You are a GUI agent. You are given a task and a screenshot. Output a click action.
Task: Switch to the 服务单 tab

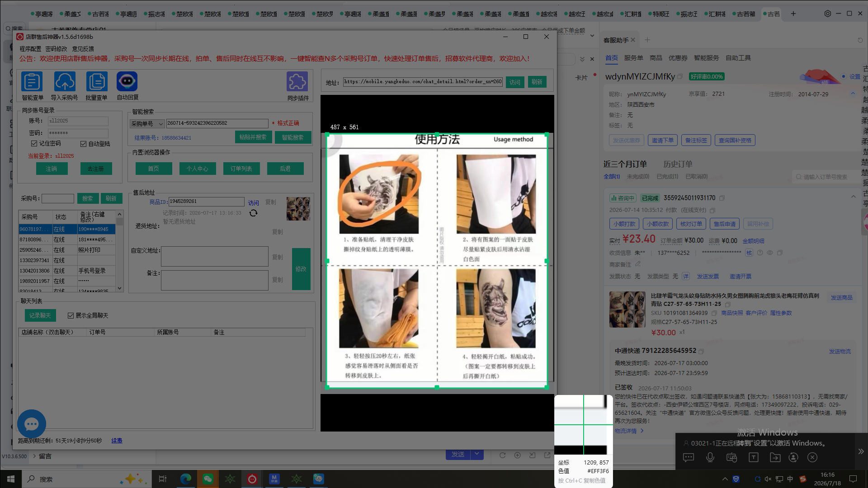633,58
